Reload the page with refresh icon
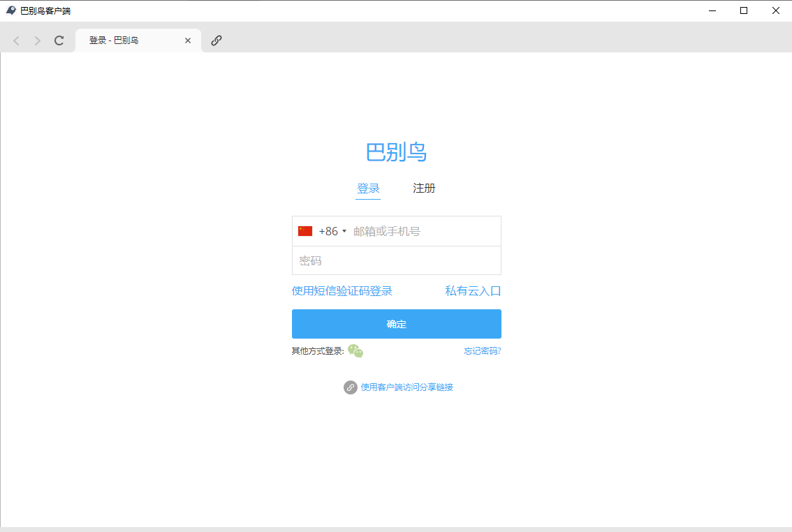Viewport: 792px width, 532px height. point(59,40)
